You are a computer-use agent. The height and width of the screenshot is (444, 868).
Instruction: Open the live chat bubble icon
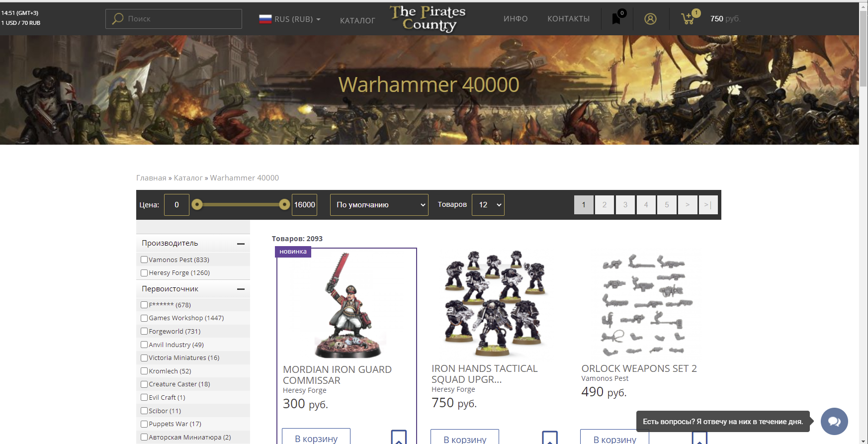[x=834, y=421]
